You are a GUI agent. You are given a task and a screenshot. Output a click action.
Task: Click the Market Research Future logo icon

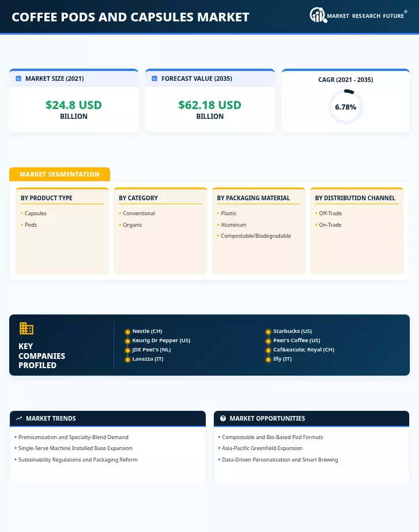coord(318,15)
